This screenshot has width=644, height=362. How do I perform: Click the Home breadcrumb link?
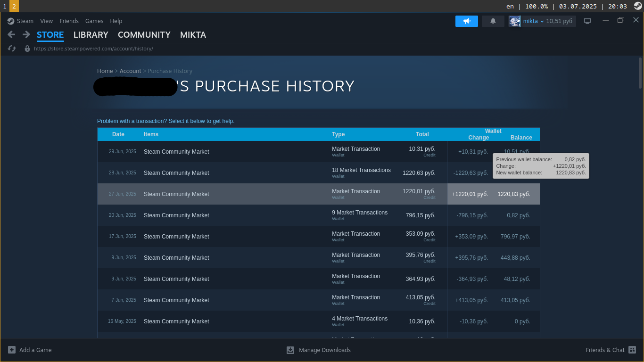[x=105, y=71]
